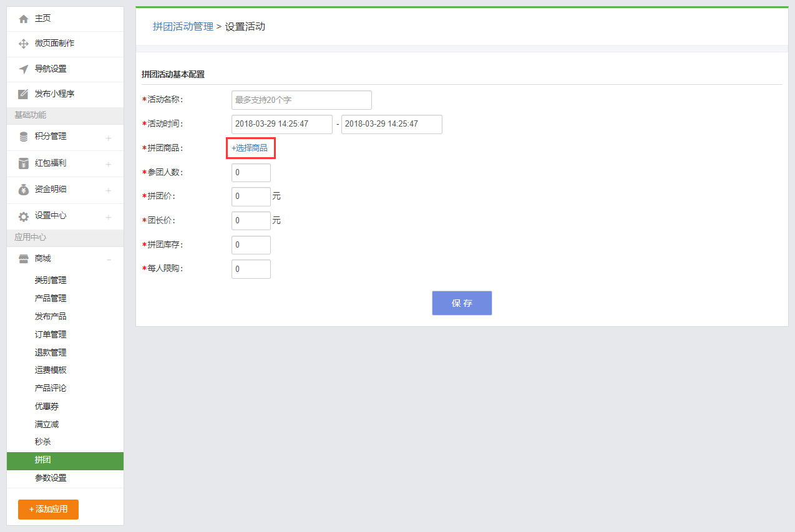Focus the 活动名称 text field
795x532 pixels.
coord(301,100)
